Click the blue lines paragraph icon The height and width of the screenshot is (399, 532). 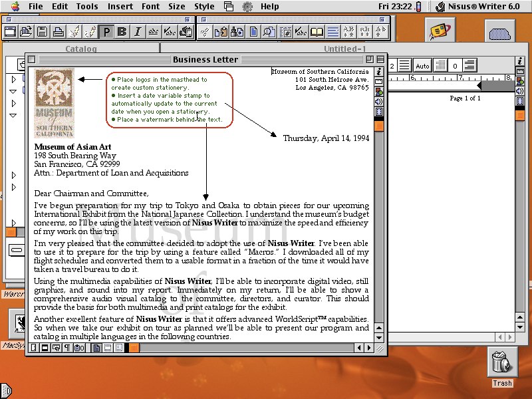coord(333,32)
